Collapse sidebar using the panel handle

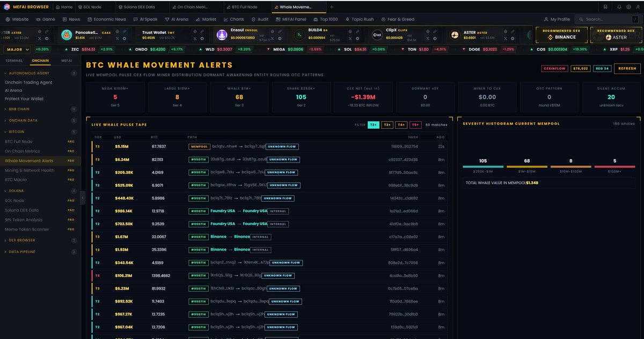[83, 198]
